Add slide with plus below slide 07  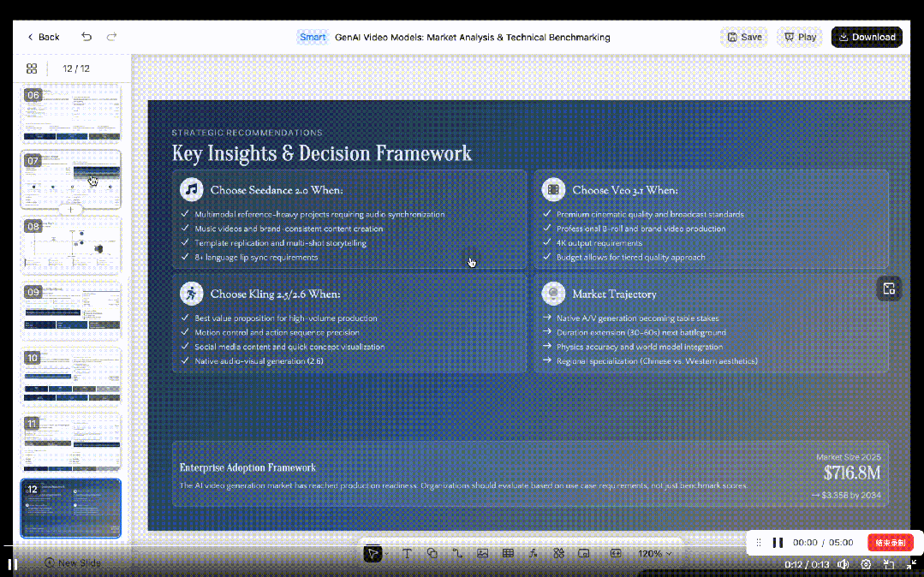[x=71, y=209]
